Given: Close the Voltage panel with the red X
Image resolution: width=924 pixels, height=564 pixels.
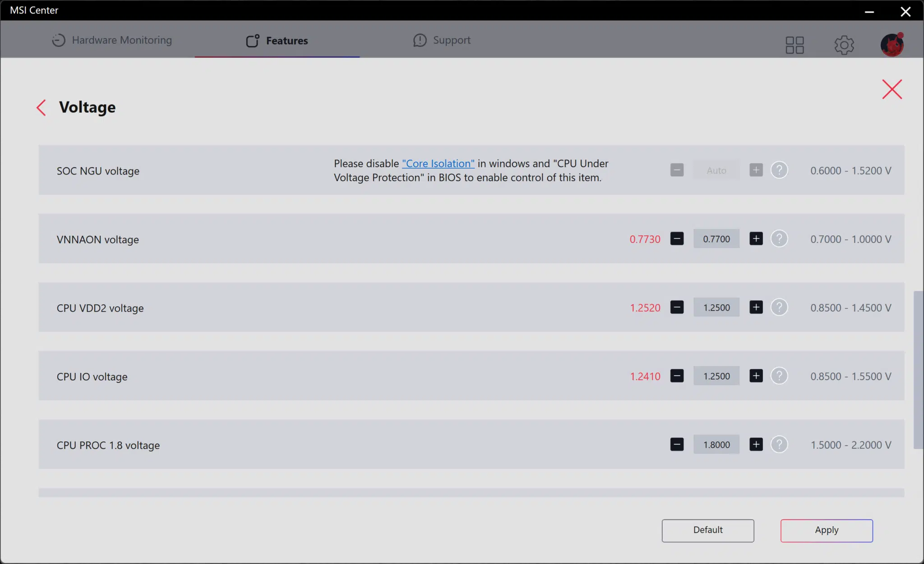Looking at the screenshot, I should coord(892,89).
